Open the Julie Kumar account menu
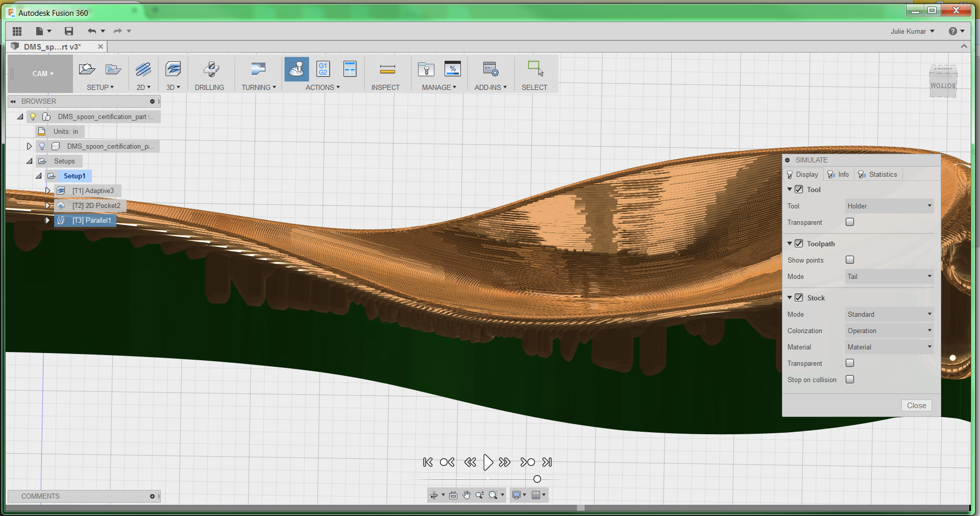 (913, 31)
